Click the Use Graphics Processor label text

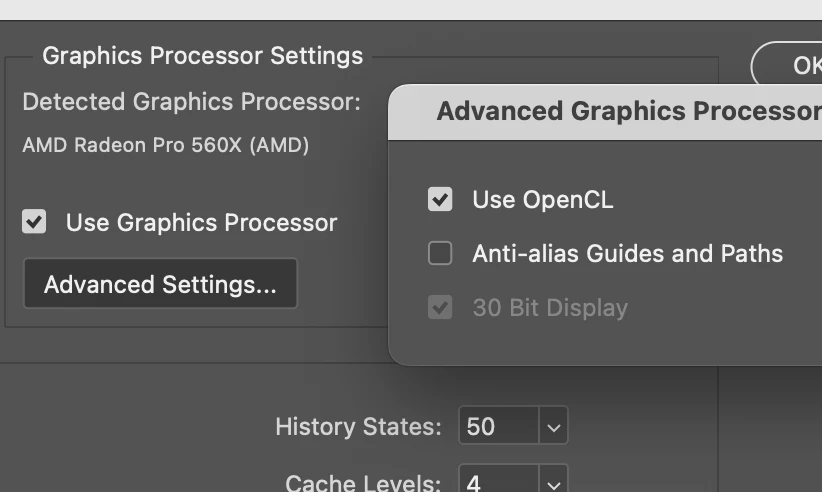pos(201,222)
